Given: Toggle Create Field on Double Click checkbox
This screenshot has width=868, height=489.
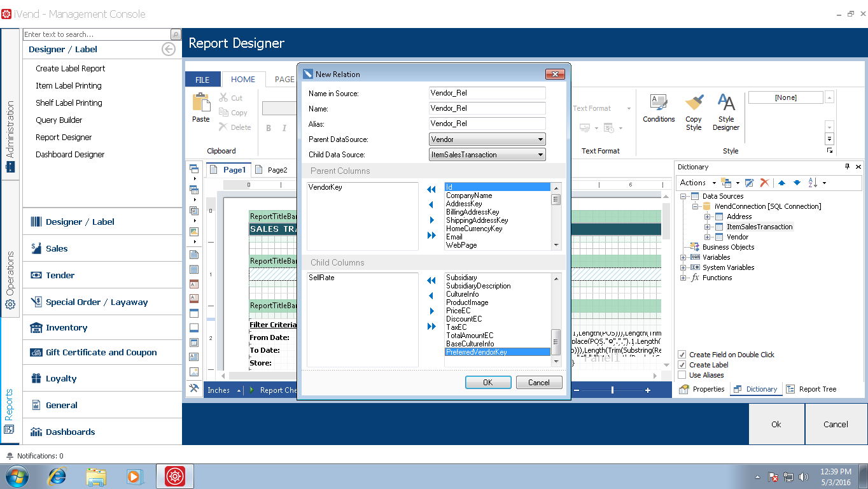Looking at the screenshot, I should (x=682, y=355).
